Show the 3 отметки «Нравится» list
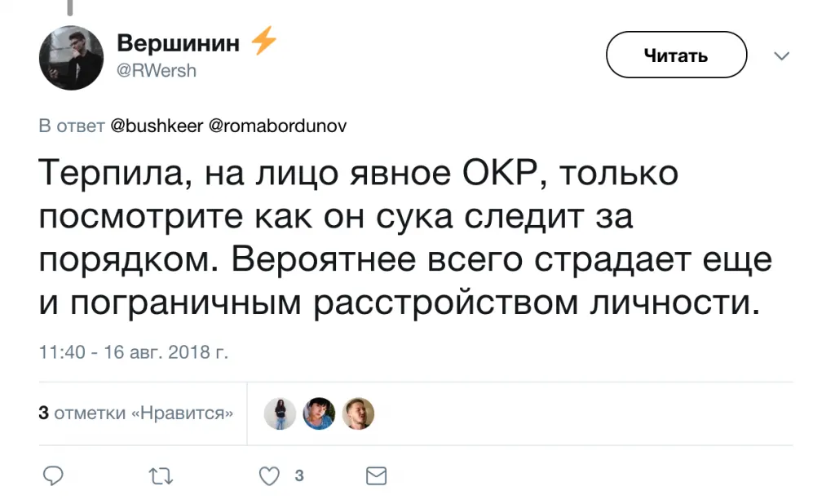Image resolution: width=835 pixels, height=504 pixels. [x=136, y=413]
